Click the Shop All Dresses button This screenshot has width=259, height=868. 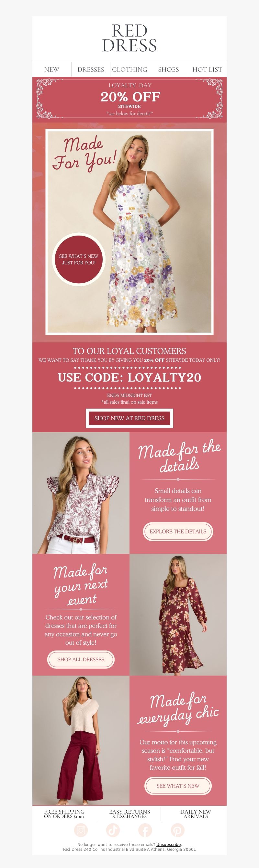click(x=81, y=659)
